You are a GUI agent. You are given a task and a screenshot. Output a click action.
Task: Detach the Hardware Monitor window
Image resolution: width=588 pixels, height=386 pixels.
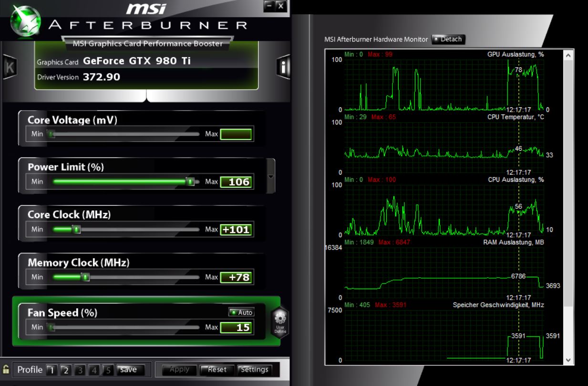[448, 39]
